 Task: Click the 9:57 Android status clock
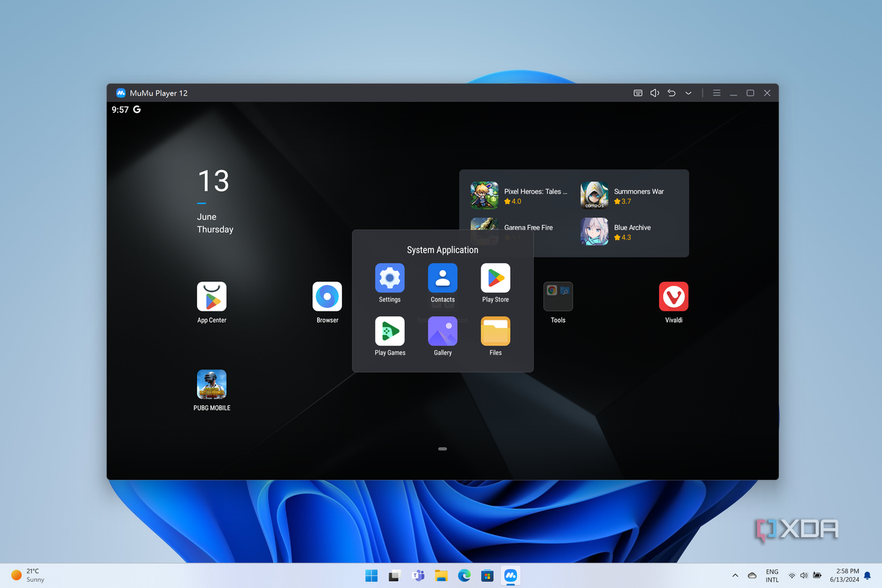point(120,109)
